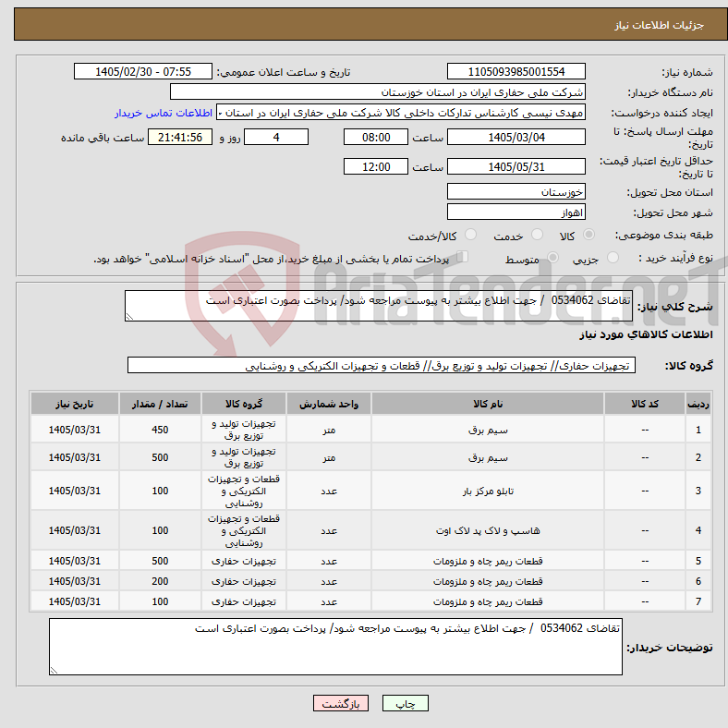Click the date 1405/03/31 in row 7
Screen dimensions: 728x728
point(74,601)
